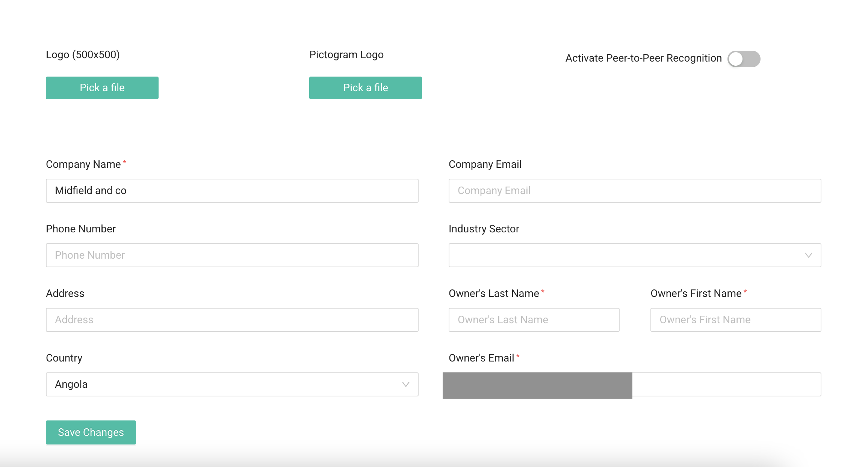This screenshot has height=467, width=868.
Task: Click Owner's Last Name input field
Action: [x=534, y=320]
